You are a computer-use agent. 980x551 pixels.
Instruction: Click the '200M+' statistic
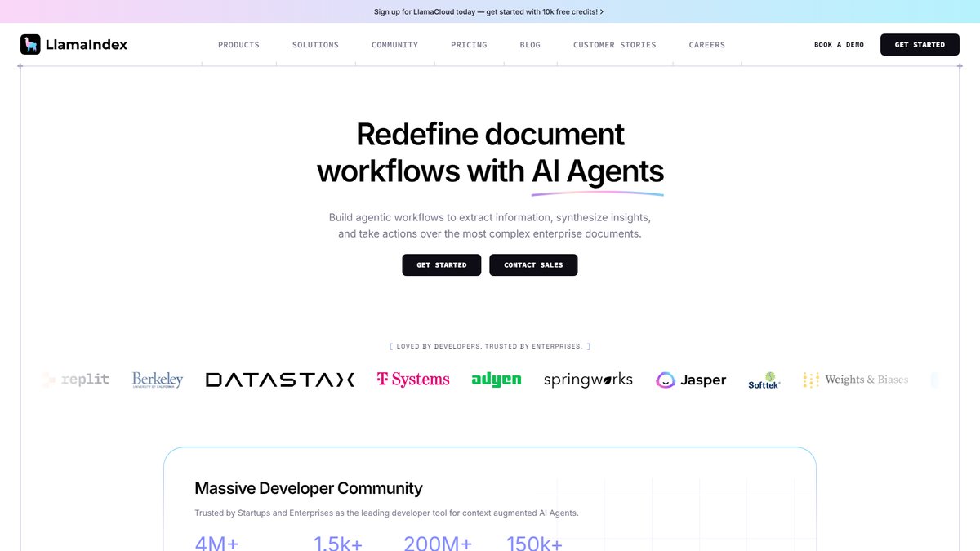click(438, 543)
